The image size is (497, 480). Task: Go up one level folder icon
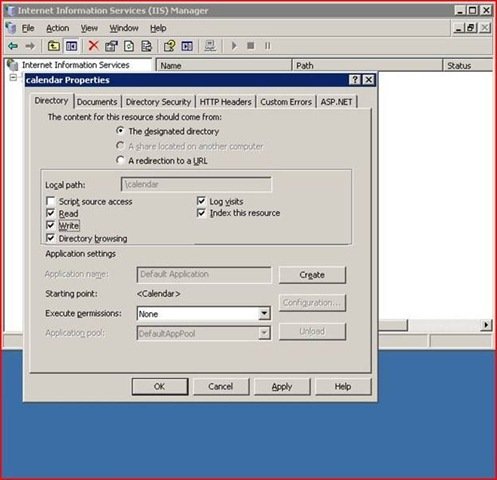pyautogui.click(x=54, y=46)
